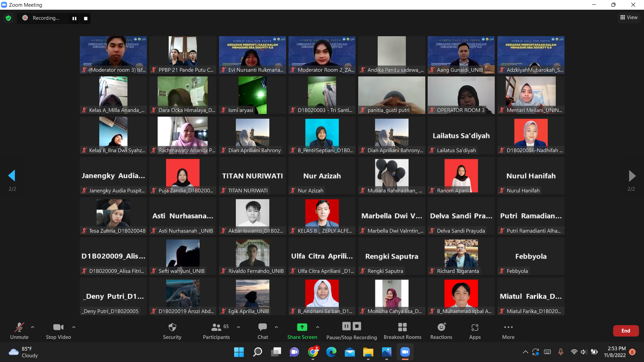The width and height of the screenshot is (644, 362).
Task: Open the More options menu
Action: (x=508, y=330)
